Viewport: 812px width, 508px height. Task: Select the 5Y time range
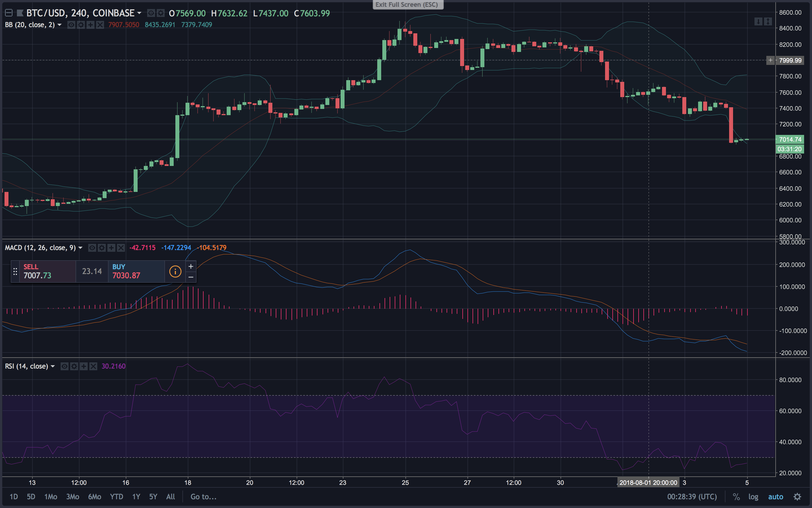click(153, 497)
